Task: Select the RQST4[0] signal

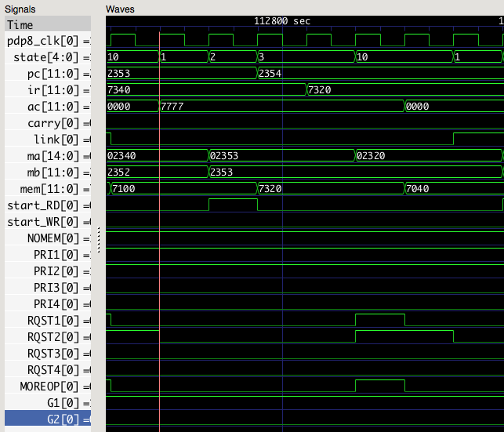Action: (48, 370)
